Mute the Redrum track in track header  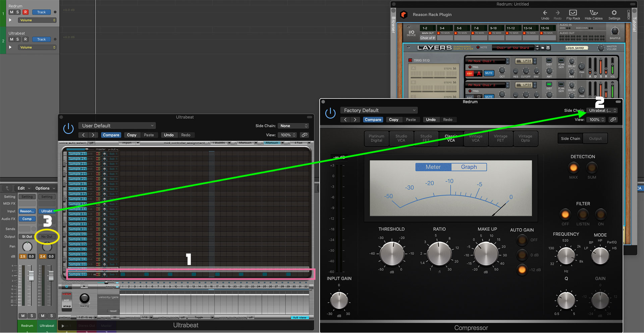(x=12, y=12)
